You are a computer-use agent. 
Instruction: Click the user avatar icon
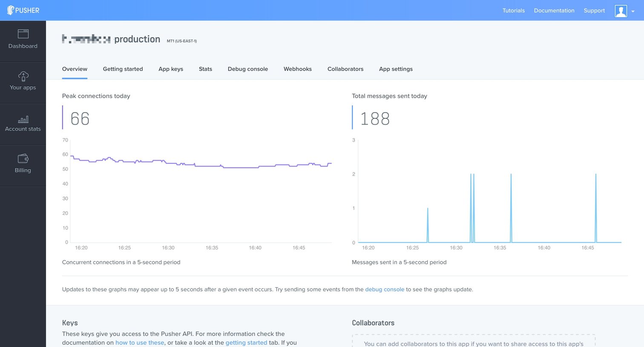tap(621, 11)
